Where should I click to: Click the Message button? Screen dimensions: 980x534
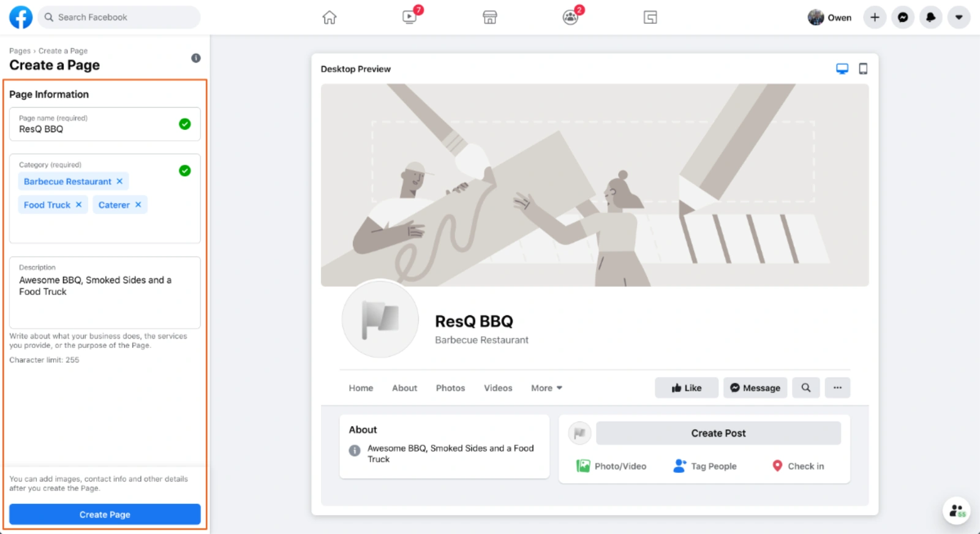pyautogui.click(x=755, y=388)
